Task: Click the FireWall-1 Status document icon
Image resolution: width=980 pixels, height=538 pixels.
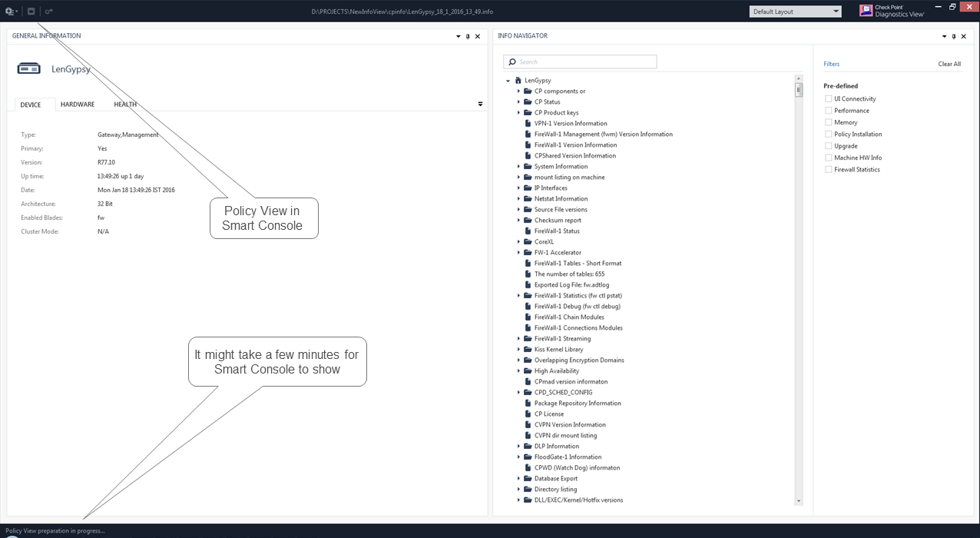Action: point(528,231)
